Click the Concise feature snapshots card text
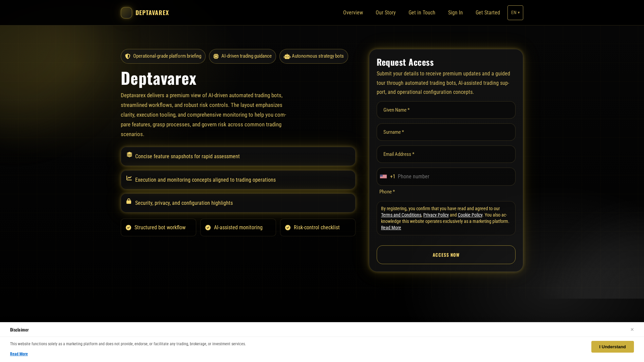Image resolution: width=644 pixels, height=362 pixels. click(187, 157)
